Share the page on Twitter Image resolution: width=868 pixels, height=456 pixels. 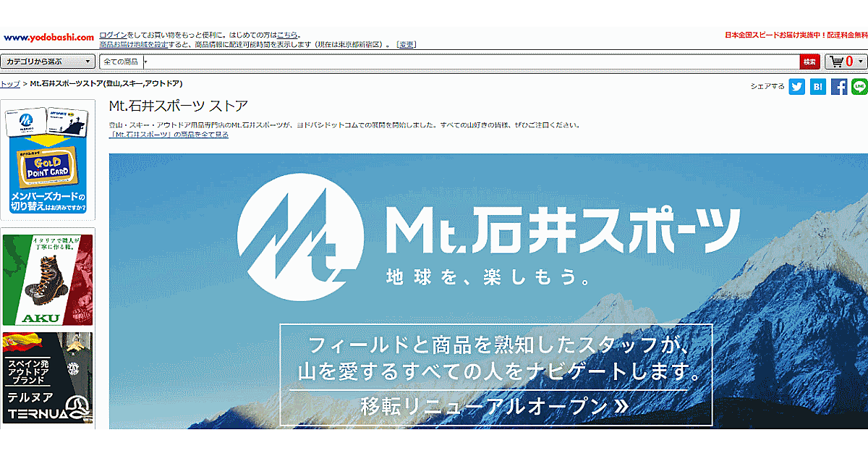tap(796, 86)
